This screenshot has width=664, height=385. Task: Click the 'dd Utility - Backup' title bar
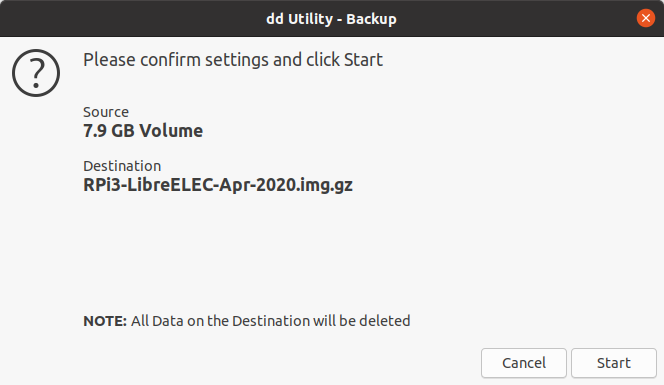click(x=332, y=19)
